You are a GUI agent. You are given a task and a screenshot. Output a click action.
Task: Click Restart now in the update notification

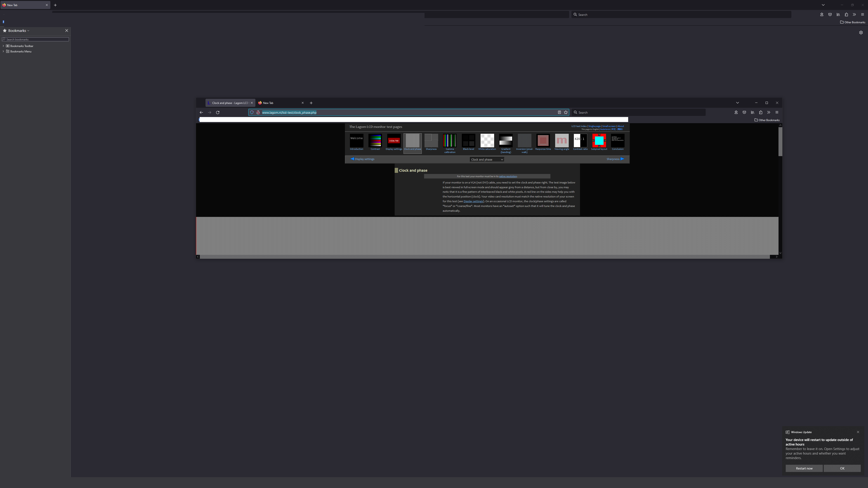point(804,468)
